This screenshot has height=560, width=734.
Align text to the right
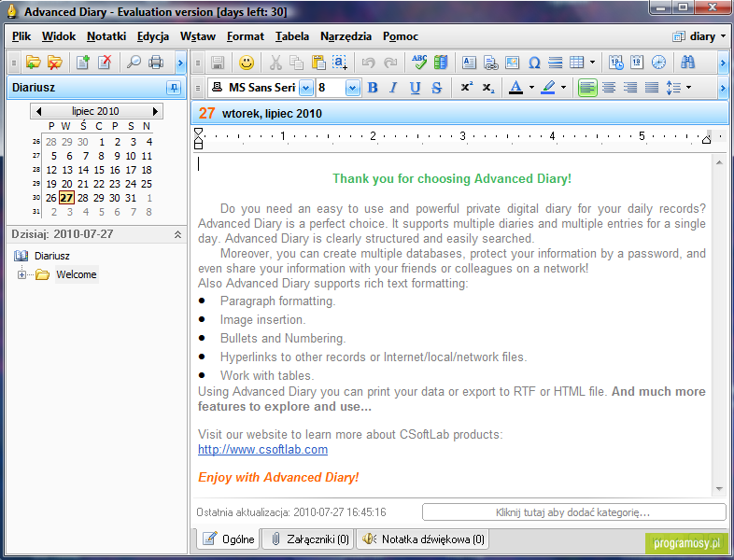pos(630,88)
